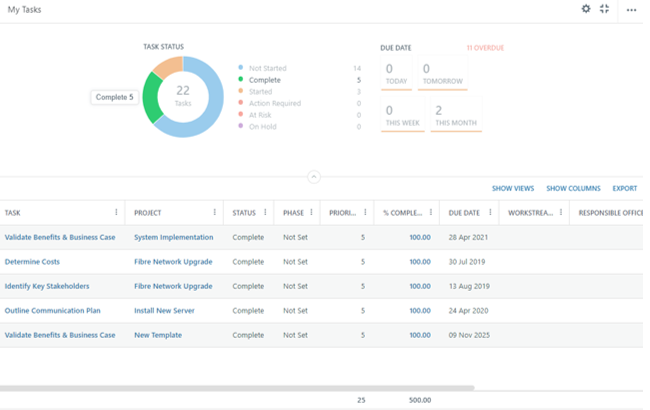Collapse the summary panel with chevron-up
The image size is (650, 410).
[x=314, y=177]
